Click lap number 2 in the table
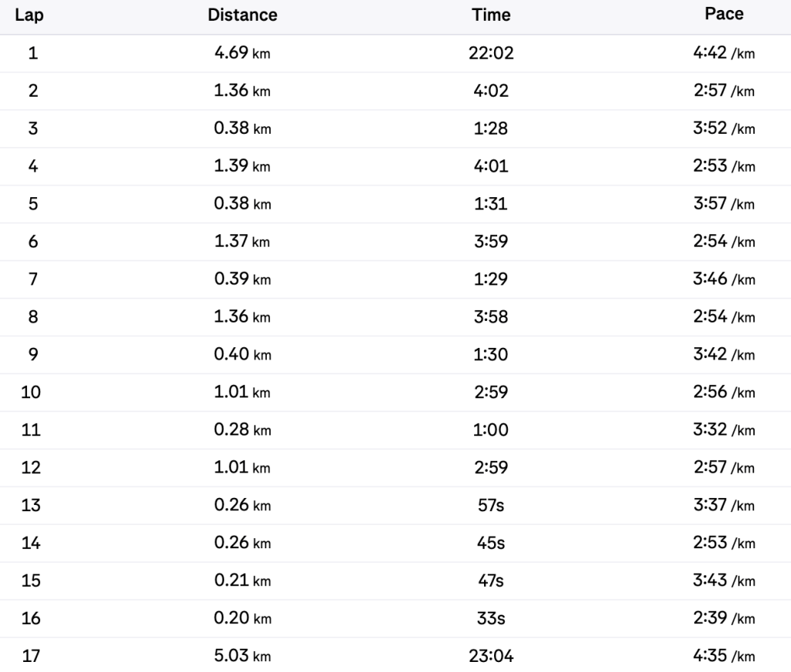Viewport: 791px width, 672px height. 32,91
